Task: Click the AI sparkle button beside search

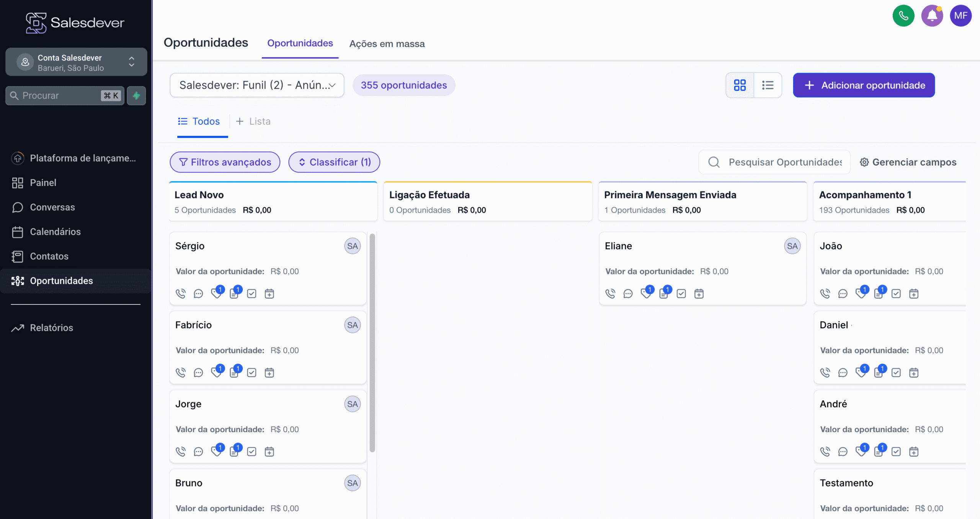Action: 136,96
